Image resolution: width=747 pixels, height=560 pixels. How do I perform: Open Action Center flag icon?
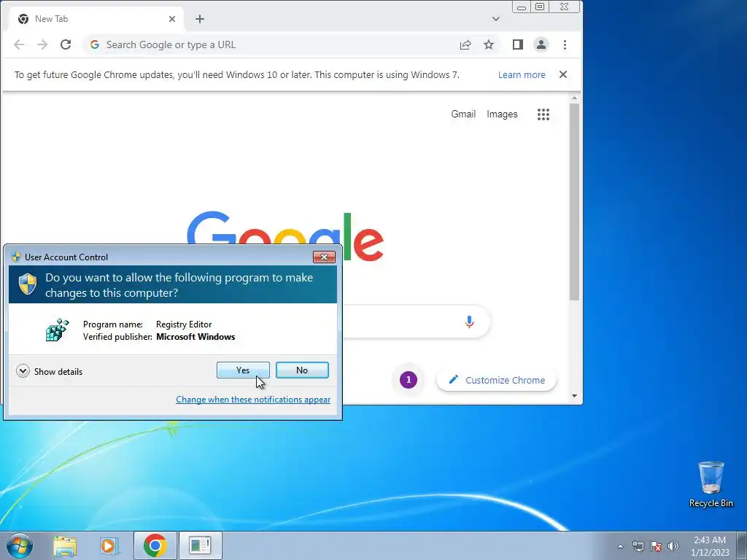pos(656,546)
